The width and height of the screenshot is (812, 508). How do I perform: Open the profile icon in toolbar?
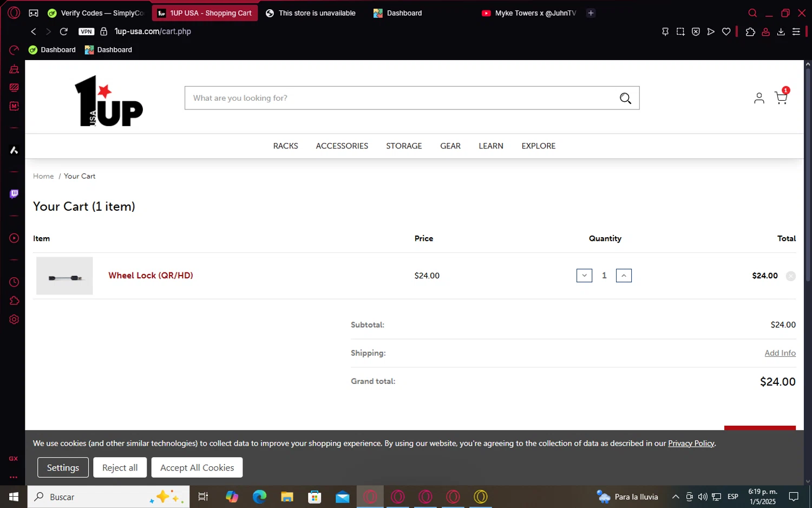coord(765,32)
